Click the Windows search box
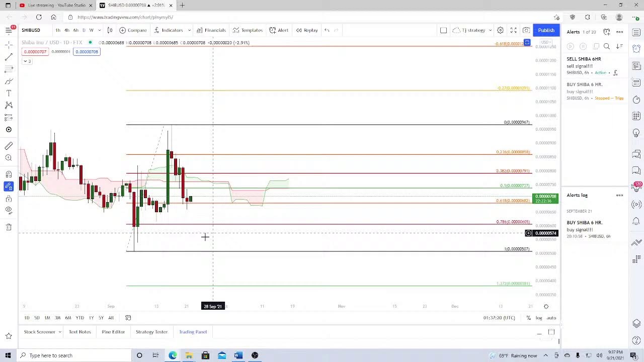Viewport: 644px width, 362px height. click(74, 355)
